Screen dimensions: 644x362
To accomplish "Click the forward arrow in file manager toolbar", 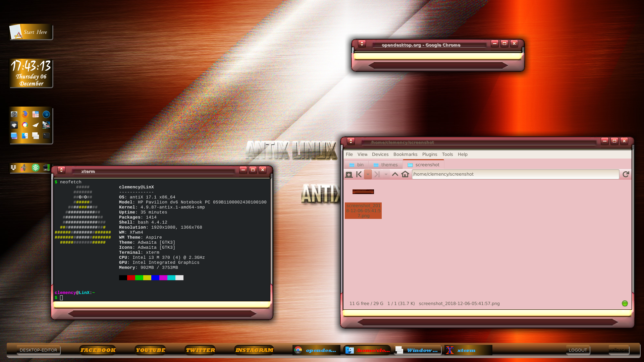I will [x=377, y=174].
